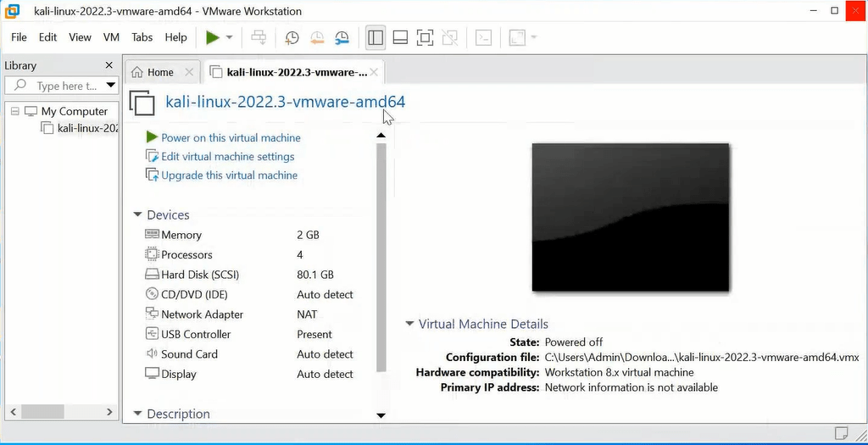868x445 pixels.
Task: Click the Unity mode toolbar icon
Action: click(450, 37)
